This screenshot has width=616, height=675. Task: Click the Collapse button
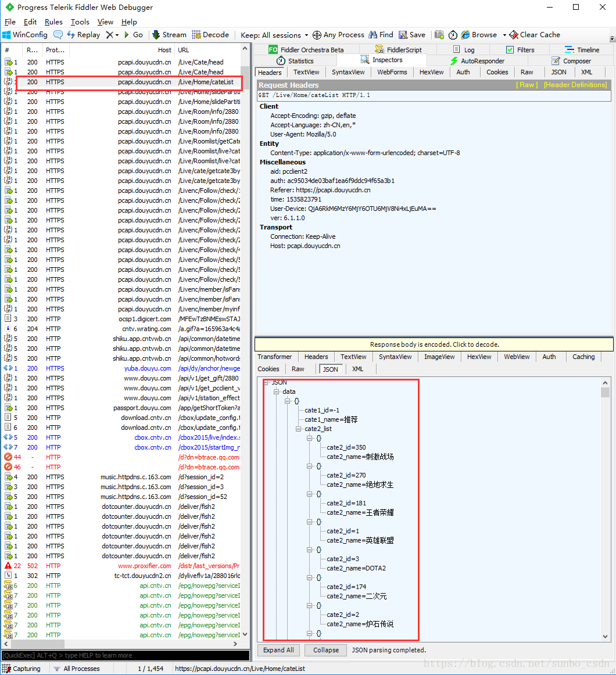click(x=325, y=650)
